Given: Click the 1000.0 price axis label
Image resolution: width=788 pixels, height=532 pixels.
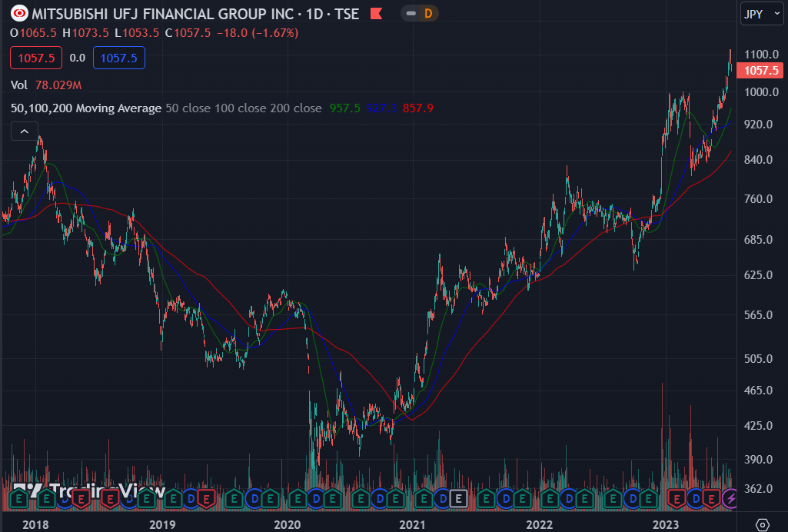Looking at the screenshot, I should pyautogui.click(x=761, y=92).
